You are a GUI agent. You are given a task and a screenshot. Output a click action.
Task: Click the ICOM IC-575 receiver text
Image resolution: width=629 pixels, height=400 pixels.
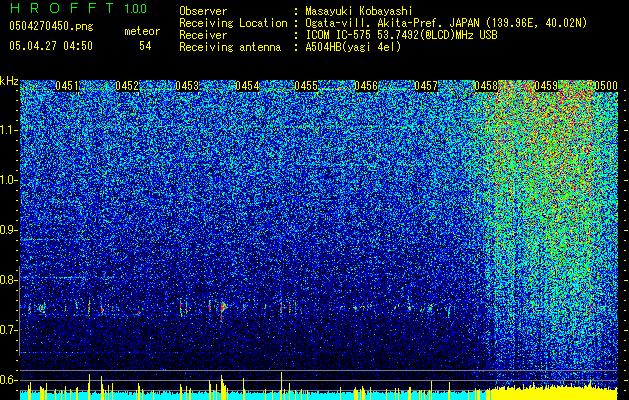click(401, 35)
